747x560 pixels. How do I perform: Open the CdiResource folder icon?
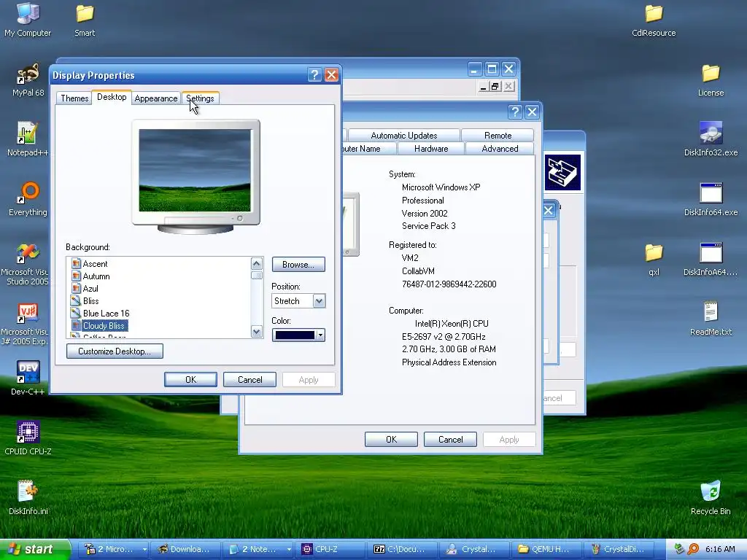click(x=654, y=20)
